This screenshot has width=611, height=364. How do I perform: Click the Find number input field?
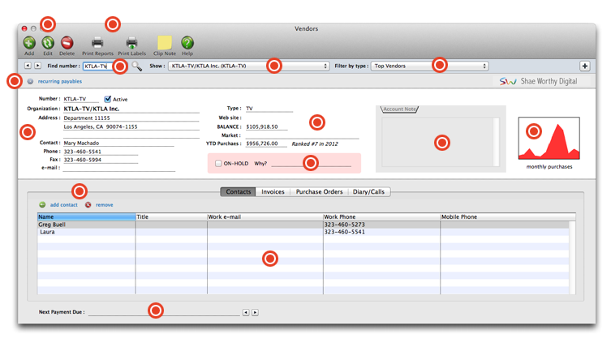point(97,66)
